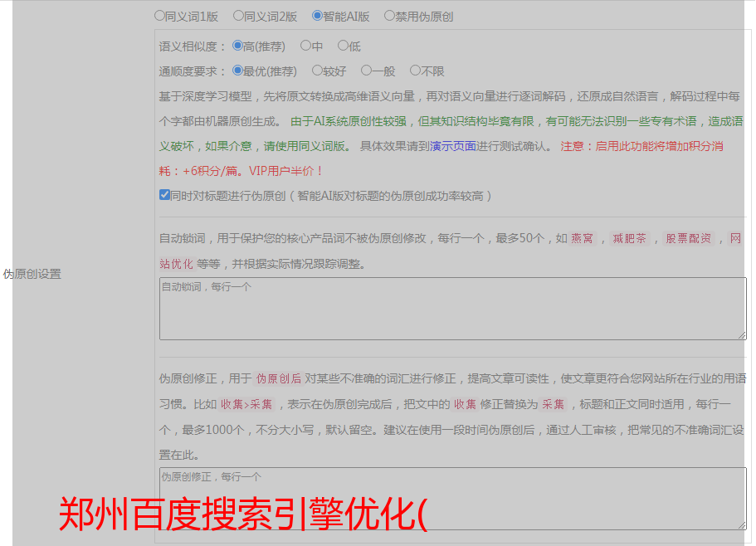Select the 同义词1版 radio option

[159, 16]
